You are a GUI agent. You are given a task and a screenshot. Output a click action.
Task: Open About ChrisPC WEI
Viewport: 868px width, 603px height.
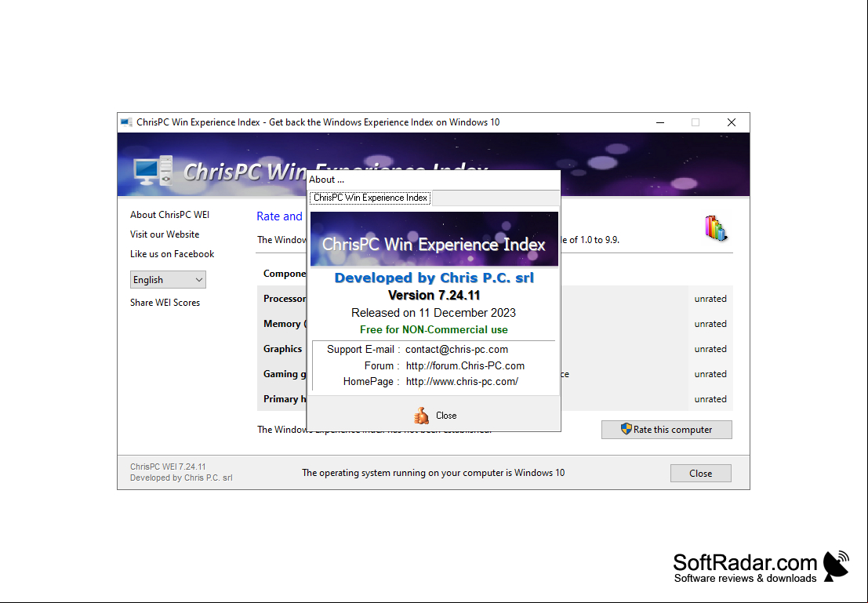coord(169,215)
